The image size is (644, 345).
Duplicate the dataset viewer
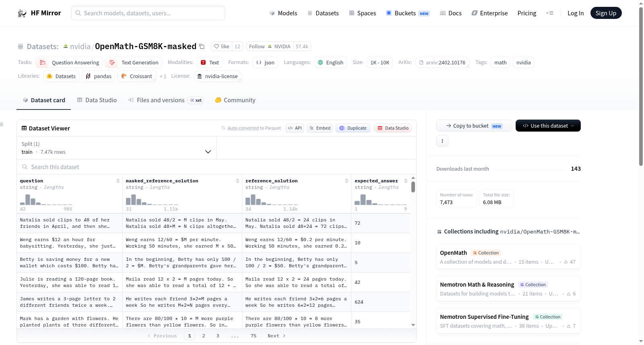point(353,128)
